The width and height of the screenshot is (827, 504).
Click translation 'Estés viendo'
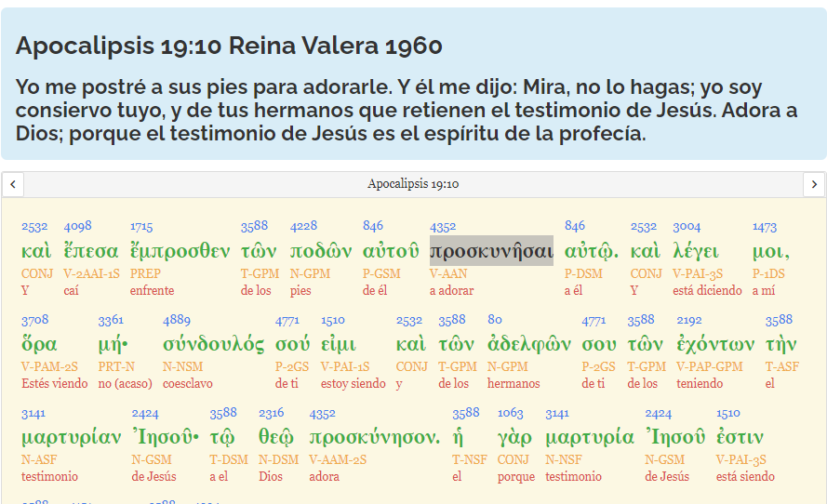pos(54,383)
